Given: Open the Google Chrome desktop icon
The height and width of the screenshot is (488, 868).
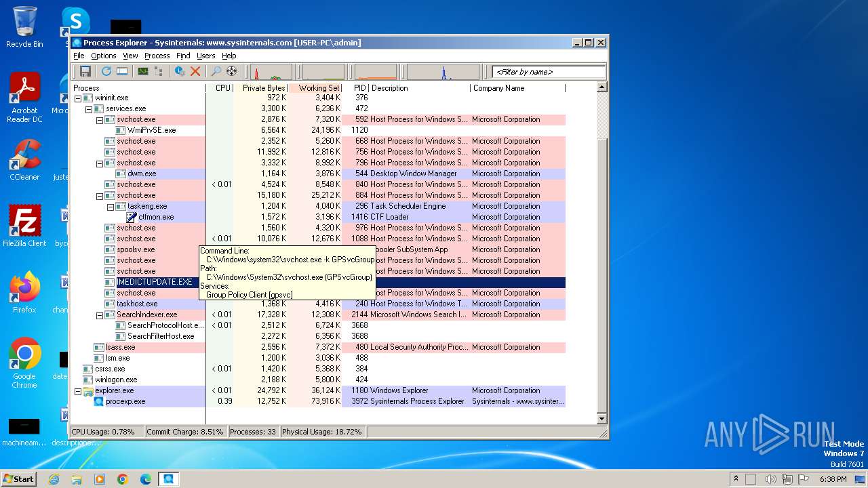Looking at the screenshot, I should [24, 363].
